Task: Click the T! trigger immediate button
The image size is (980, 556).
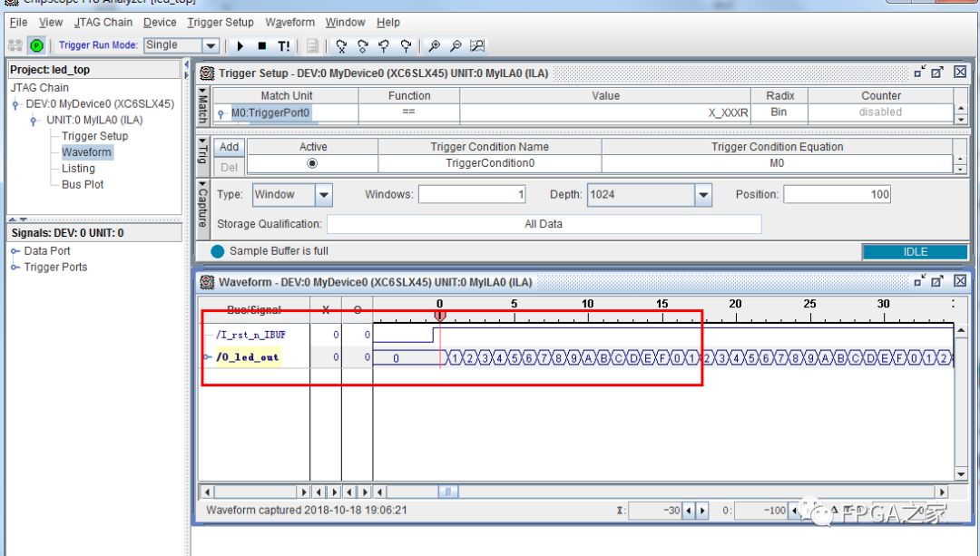Action: point(284,45)
